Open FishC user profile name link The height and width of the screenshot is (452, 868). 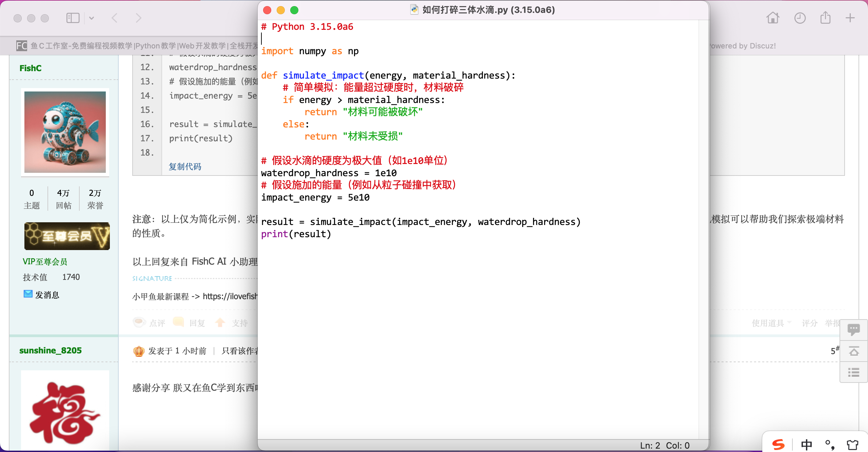point(31,68)
